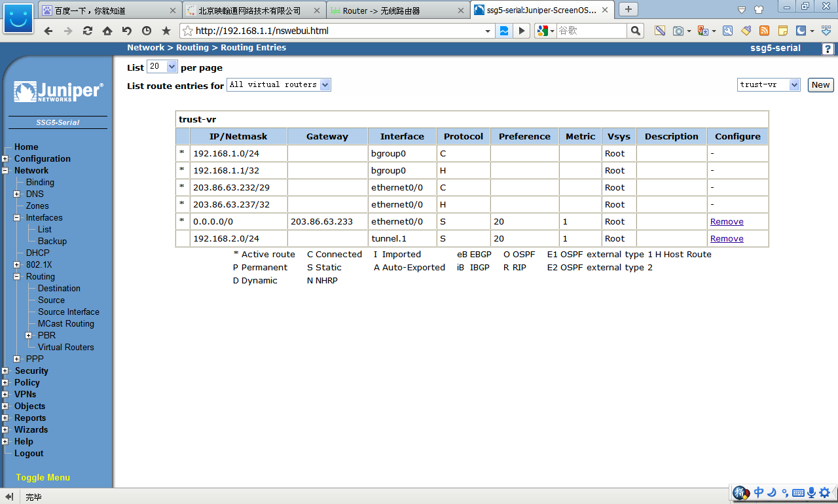Expand the Security tree node

pyautogui.click(x=5, y=371)
